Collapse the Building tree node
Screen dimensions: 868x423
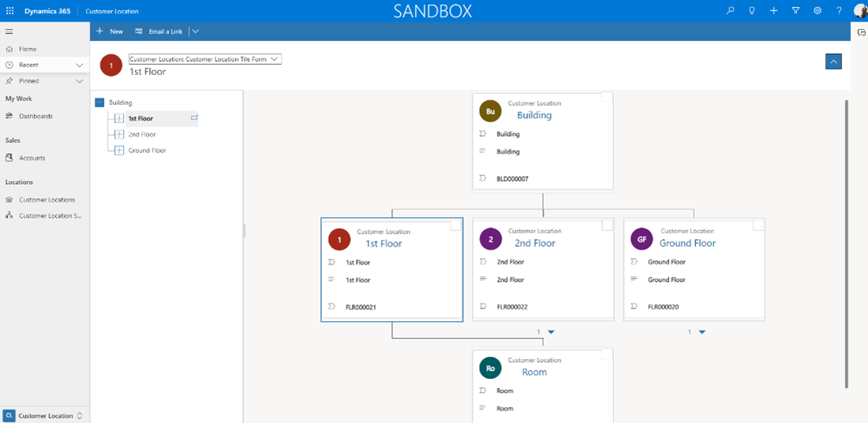pos(99,103)
